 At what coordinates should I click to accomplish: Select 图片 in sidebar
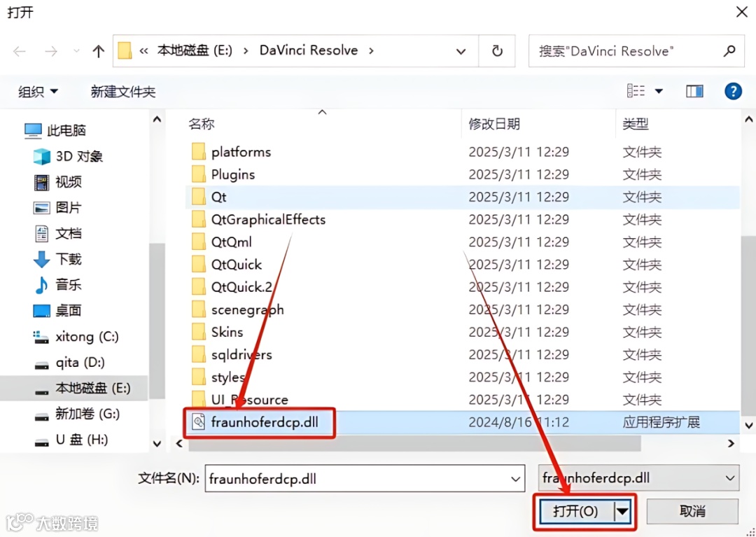[x=58, y=208]
